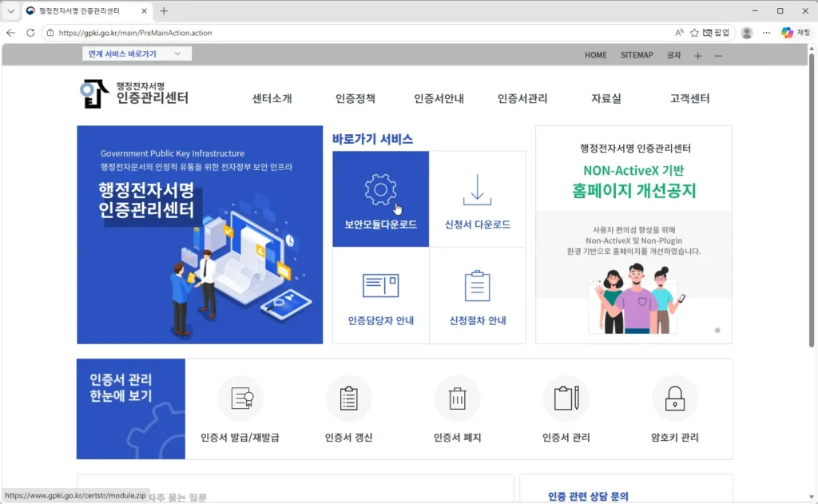This screenshot has height=504, width=818.
Task: Click the 인증서 관리 clipboard-pen icon
Action: coord(566,399)
